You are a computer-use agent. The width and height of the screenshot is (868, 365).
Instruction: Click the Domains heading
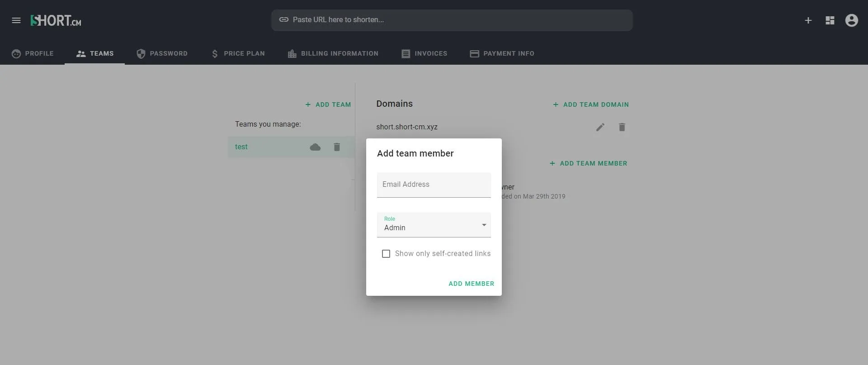point(395,104)
